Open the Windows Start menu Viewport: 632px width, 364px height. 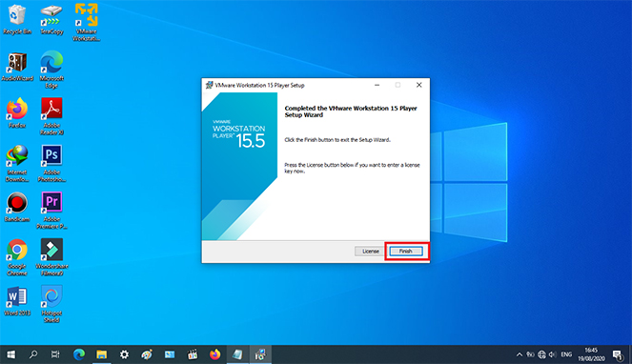tap(11, 354)
